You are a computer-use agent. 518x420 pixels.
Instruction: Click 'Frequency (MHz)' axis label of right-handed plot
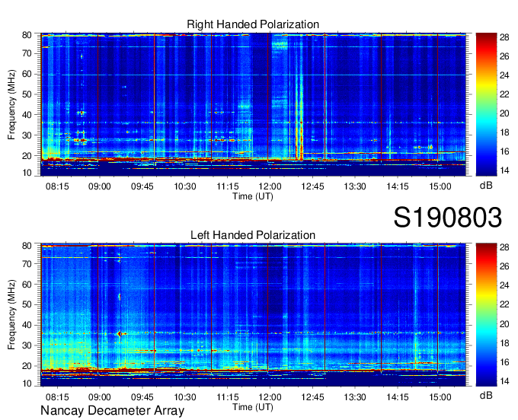click(11, 104)
